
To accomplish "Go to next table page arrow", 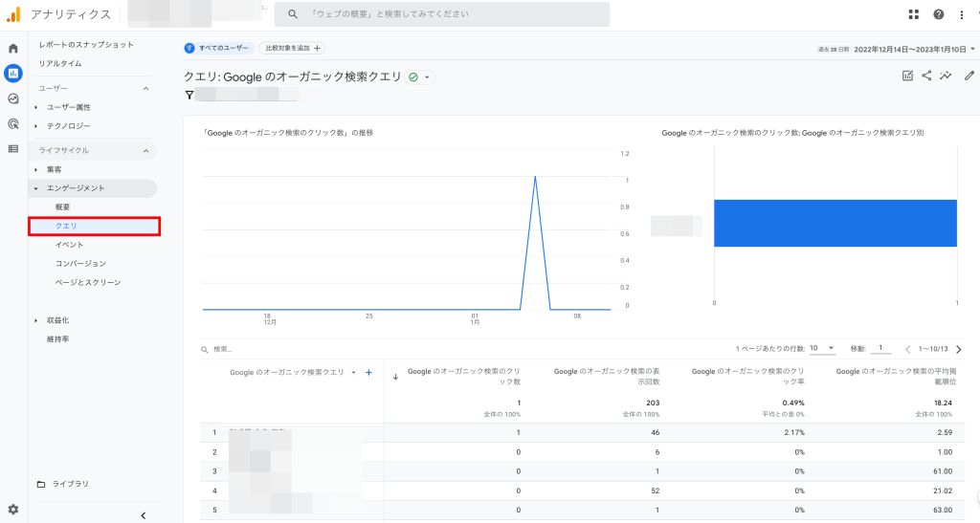I will point(959,349).
